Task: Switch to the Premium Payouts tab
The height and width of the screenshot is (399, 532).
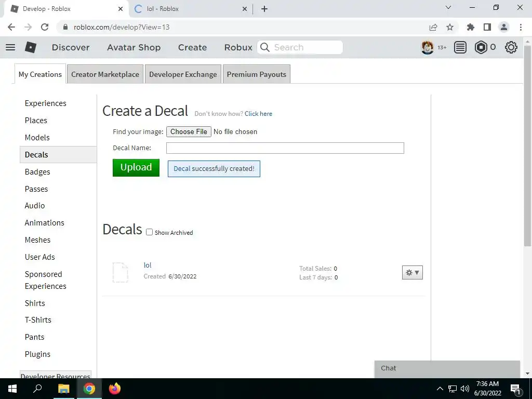Action: (x=257, y=74)
